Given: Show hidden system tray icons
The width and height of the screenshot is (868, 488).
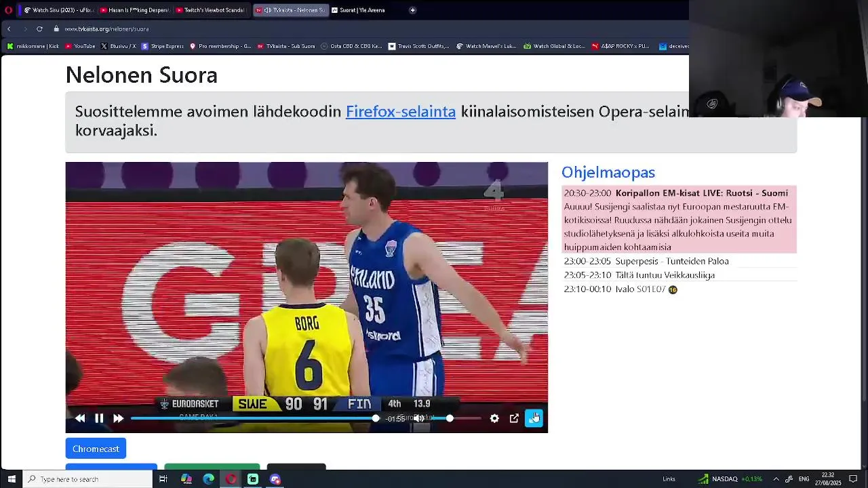Looking at the screenshot, I should pyautogui.click(x=776, y=479).
